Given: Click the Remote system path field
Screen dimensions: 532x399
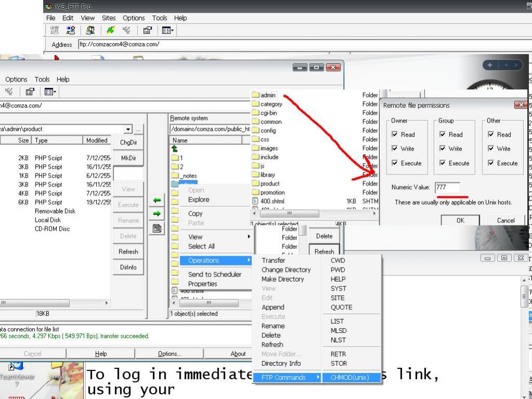Looking at the screenshot, I should pyautogui.click(x=210, y=129).
